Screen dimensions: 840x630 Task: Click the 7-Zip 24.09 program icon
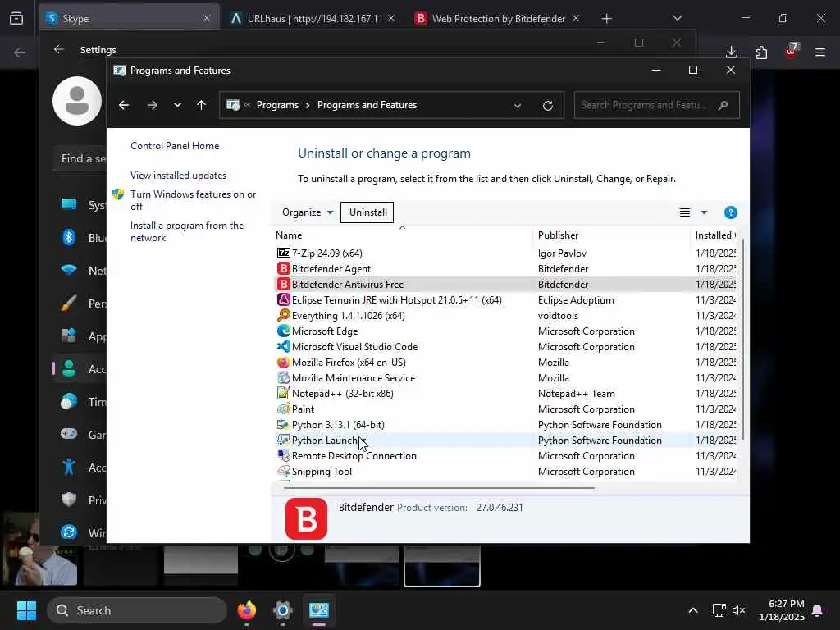[283, 253]
